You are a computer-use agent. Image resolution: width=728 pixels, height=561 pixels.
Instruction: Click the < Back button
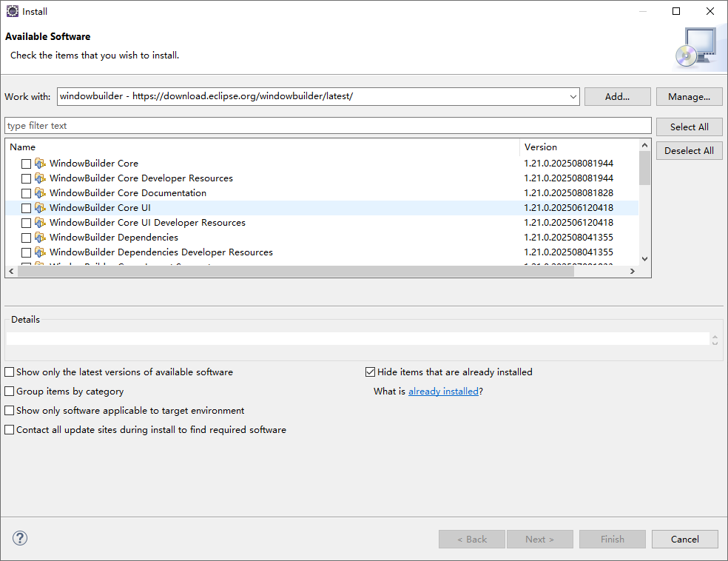[x=472, y=540]
